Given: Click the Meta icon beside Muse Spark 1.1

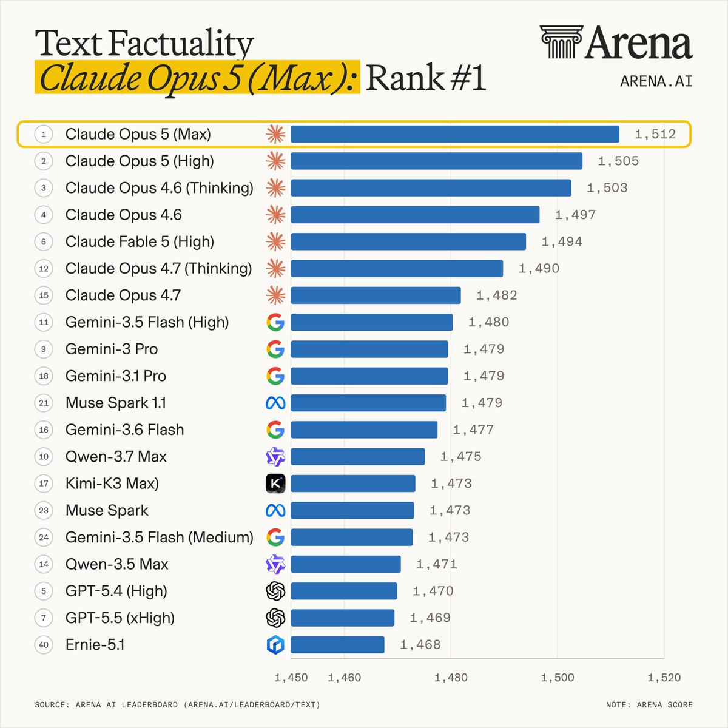Looking at the screenshot, I should click(x=275, y=403).
